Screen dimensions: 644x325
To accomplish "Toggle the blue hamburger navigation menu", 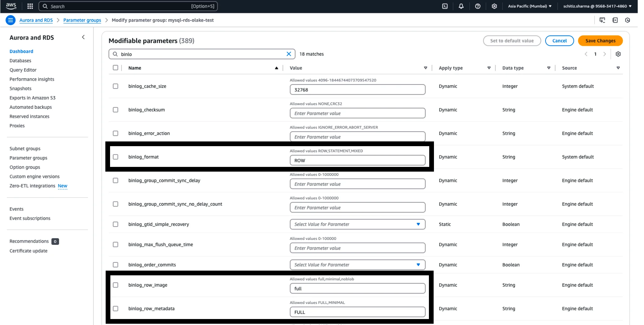I will tap(10, 20).
